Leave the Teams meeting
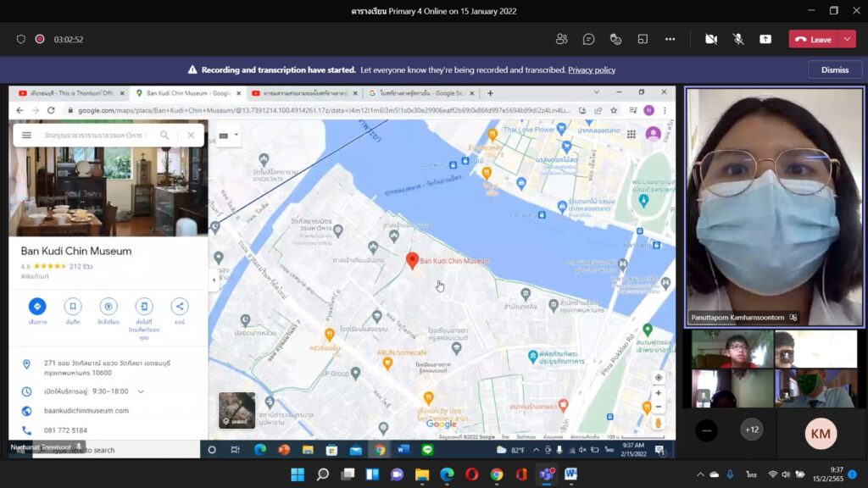Image resolution: width=868 pixels, height=488 pixels. [x=814, y=39]
